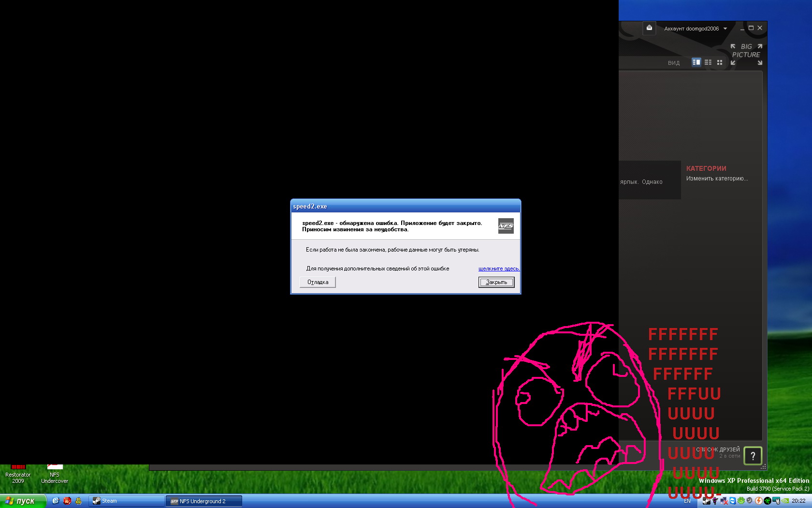This screenshot has height=508, width=812.
Task: Switch library to detail view
Action: pos(696,62)
